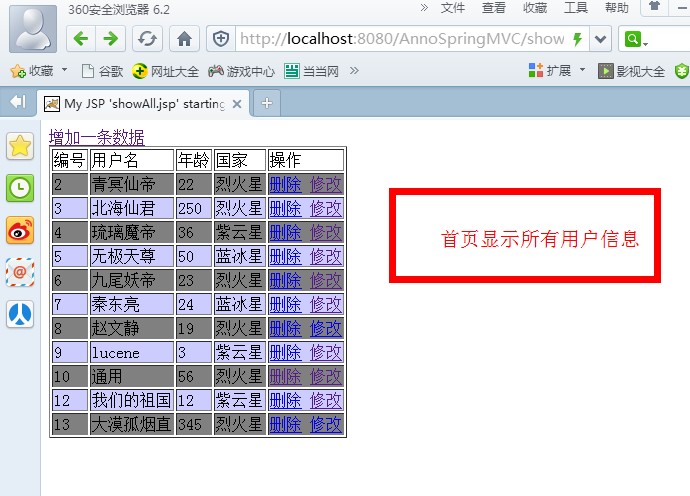Screen dimensions: 690x496
Task: Click the green lightning speed mode icon
Action: tap(577, 39)
